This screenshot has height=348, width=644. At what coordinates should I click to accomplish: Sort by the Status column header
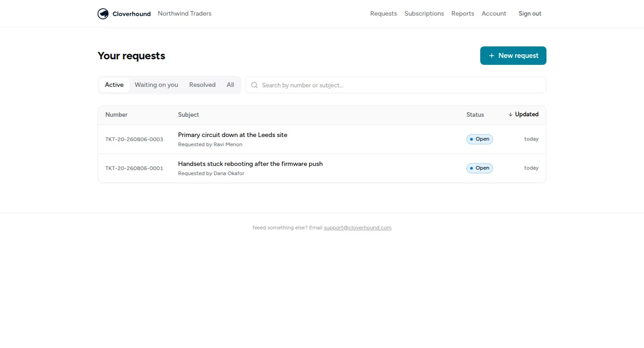click(x=475, y=115)
